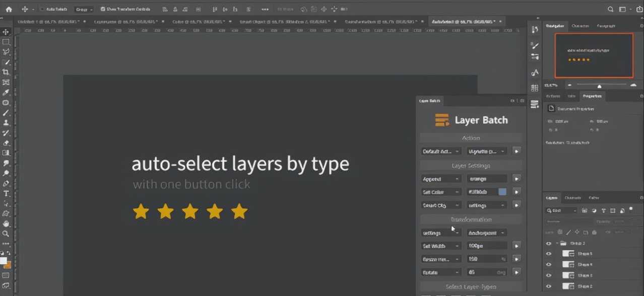The height and width of the screenshot is (296, 644).
Task: Pick the Eyedropper tool
Action: pyautogui.click(x=6, y=93)
